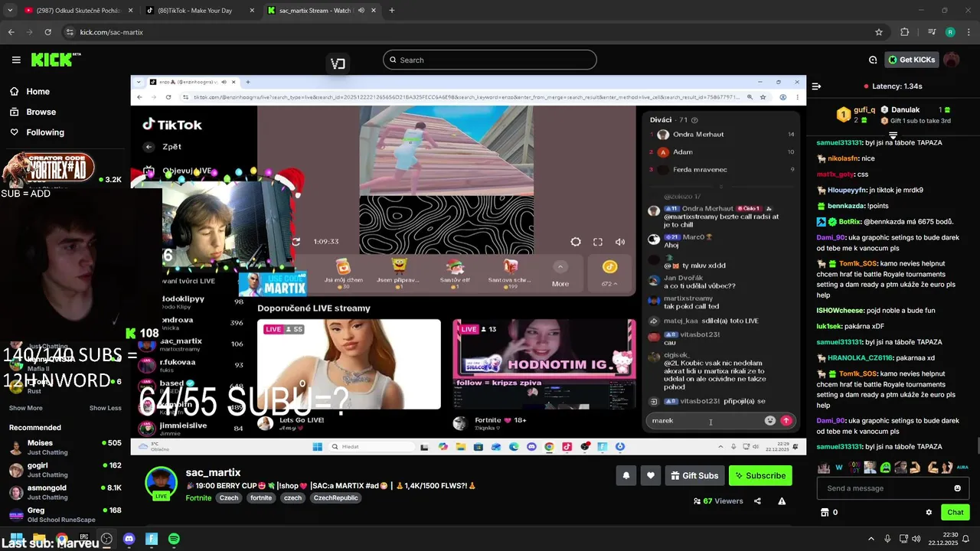This screenshot has width=980, height=551.
Task: Click the chat shop points icon
Action: [x=825, y=512]
